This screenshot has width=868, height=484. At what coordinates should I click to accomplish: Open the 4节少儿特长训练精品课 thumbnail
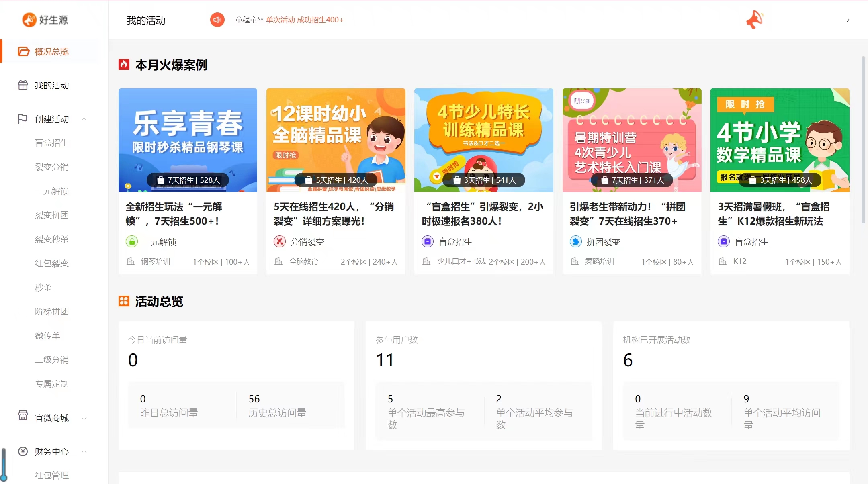tap(484, 140)
